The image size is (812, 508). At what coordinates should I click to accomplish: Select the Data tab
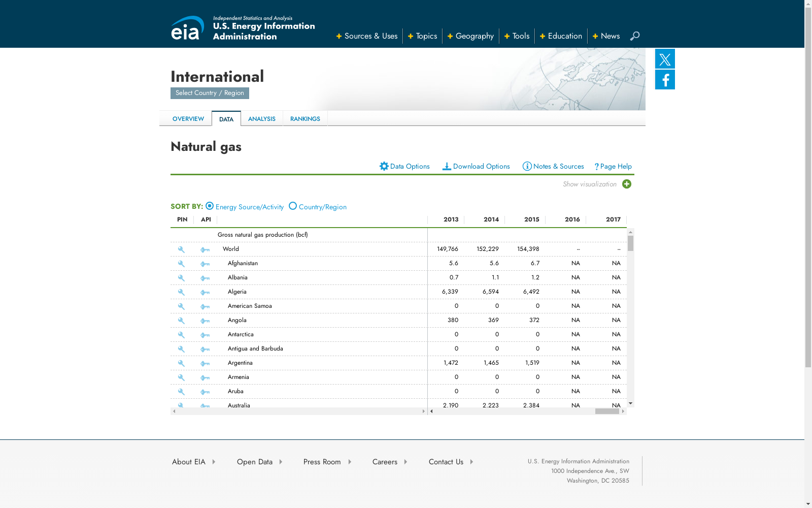click(226, 119)
